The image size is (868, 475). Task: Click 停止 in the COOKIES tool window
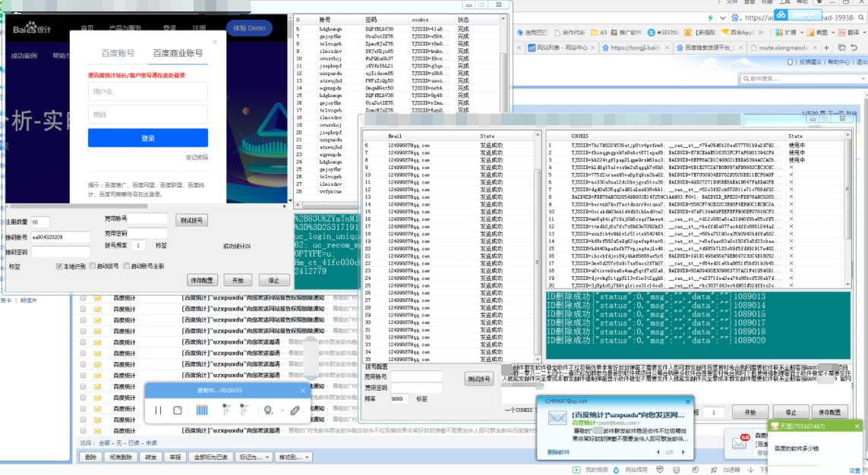point(791,413)
